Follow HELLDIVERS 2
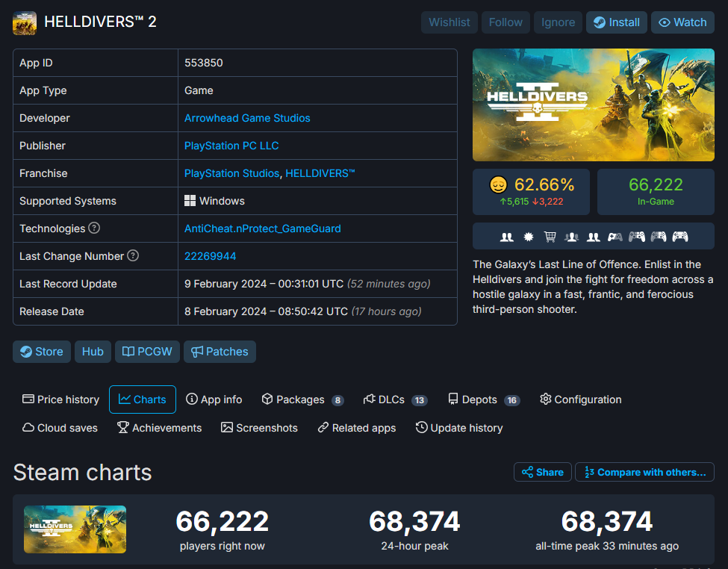Viewport: 728px width, 569px height. coord(505,22)
